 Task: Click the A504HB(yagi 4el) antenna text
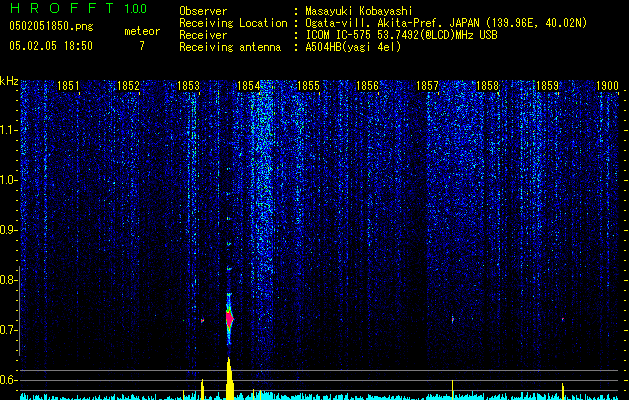[x=353, y=47]
